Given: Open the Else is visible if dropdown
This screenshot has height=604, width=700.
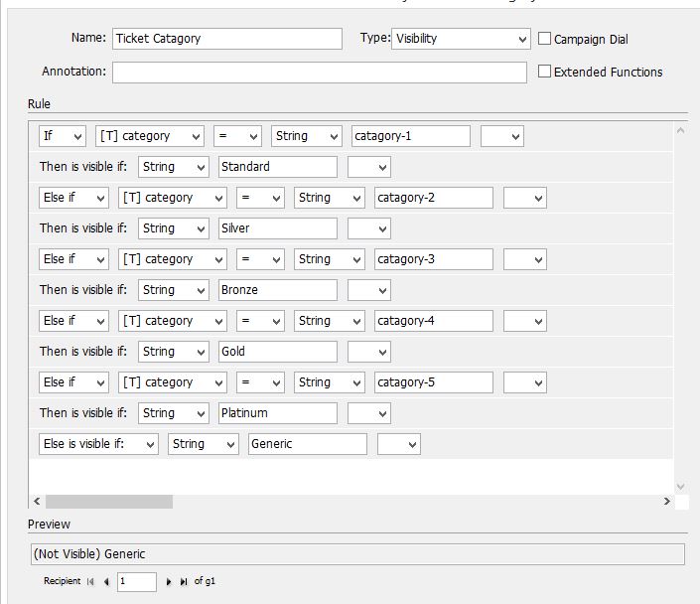Looking at the screenshot, I should [x=98, y=444].
